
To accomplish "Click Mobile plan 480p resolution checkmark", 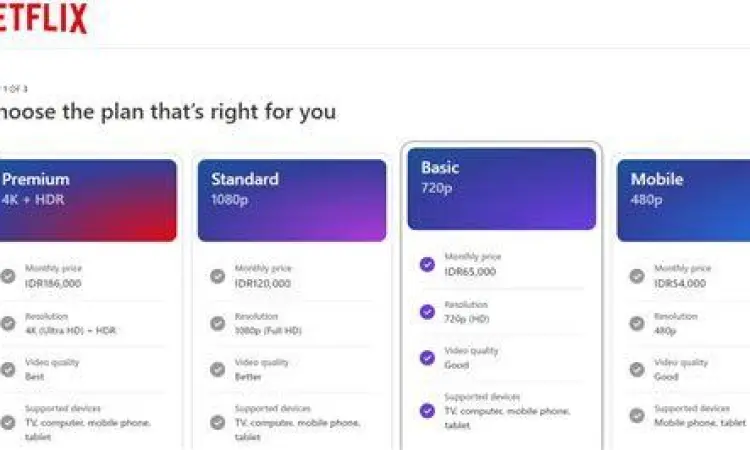I will tap(637, 323).
